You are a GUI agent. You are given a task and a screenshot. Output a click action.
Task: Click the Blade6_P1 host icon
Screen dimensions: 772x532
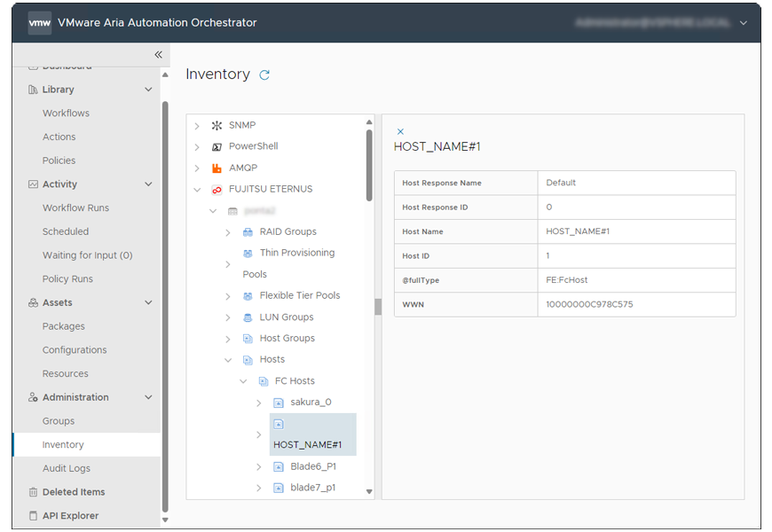[278, 466]
